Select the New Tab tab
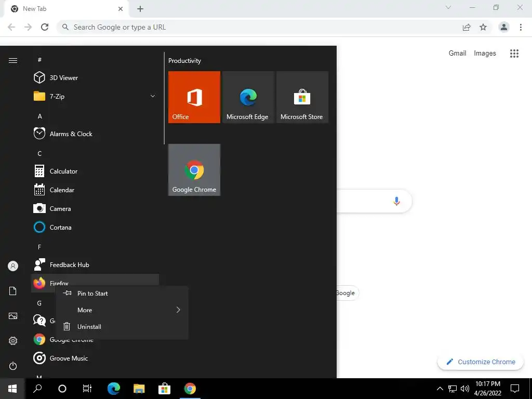 (66, 9)
